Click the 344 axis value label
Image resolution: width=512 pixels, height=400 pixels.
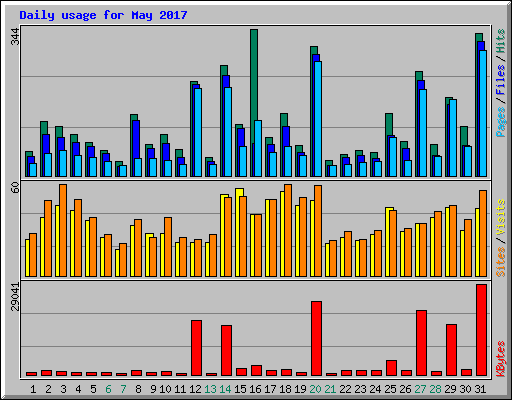[15, 37]
